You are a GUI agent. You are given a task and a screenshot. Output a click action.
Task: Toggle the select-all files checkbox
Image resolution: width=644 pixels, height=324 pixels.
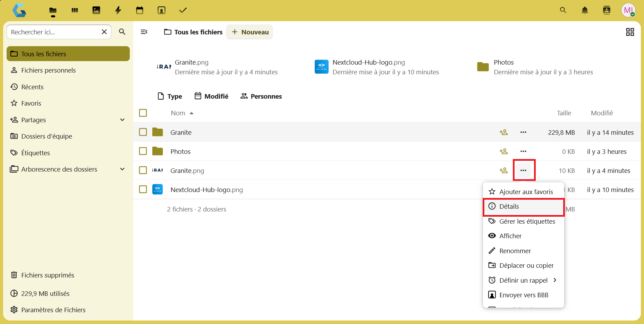[x=143, y=113]
